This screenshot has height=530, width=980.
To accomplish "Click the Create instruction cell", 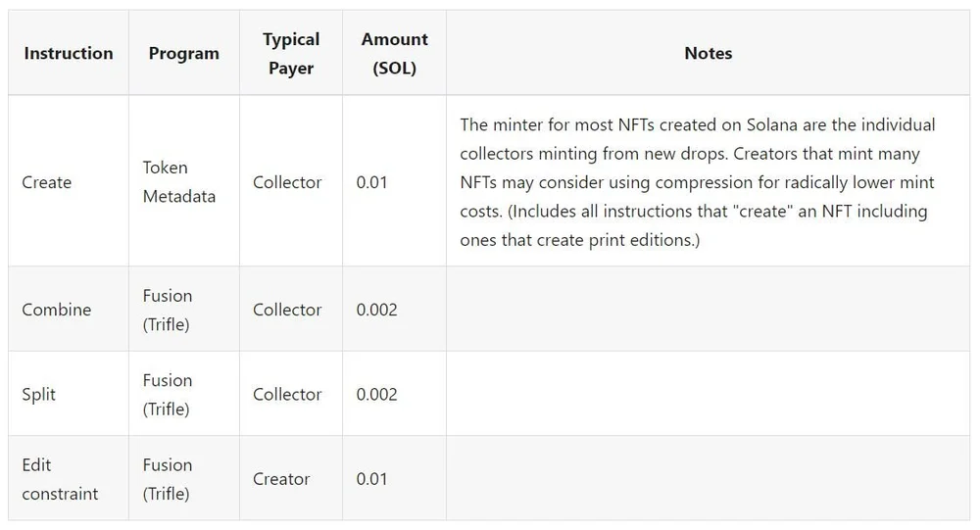I will pos(47,182).
